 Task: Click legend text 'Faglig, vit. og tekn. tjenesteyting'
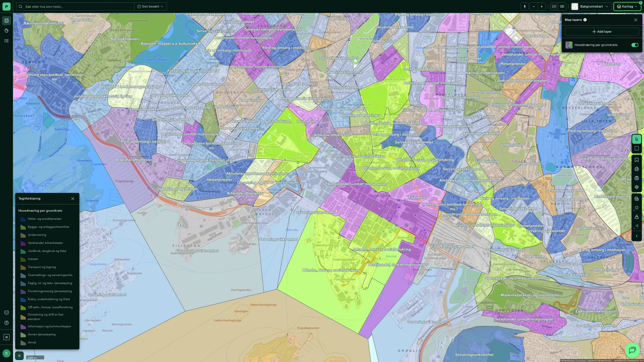(x=50, y=283)
